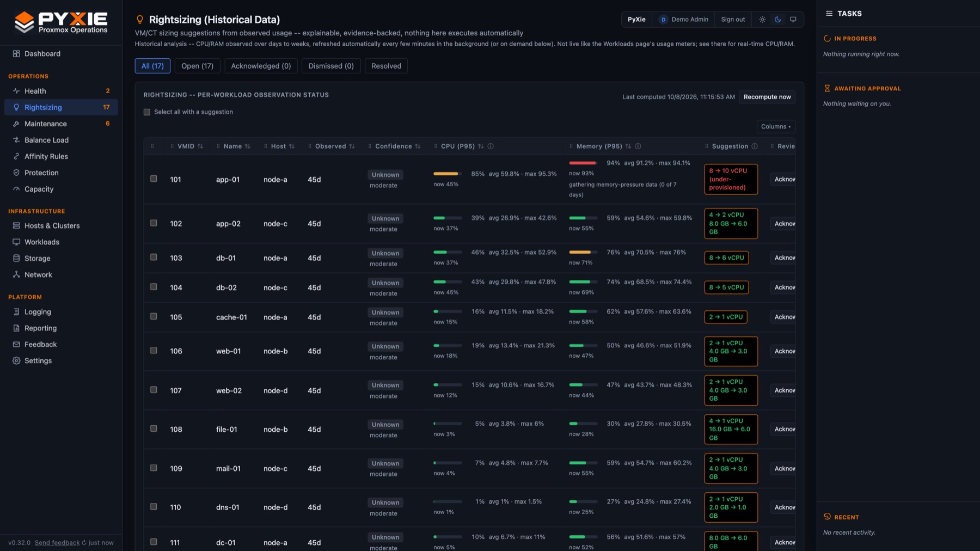Sort by Confidence using arrows icon

(418, 146)
